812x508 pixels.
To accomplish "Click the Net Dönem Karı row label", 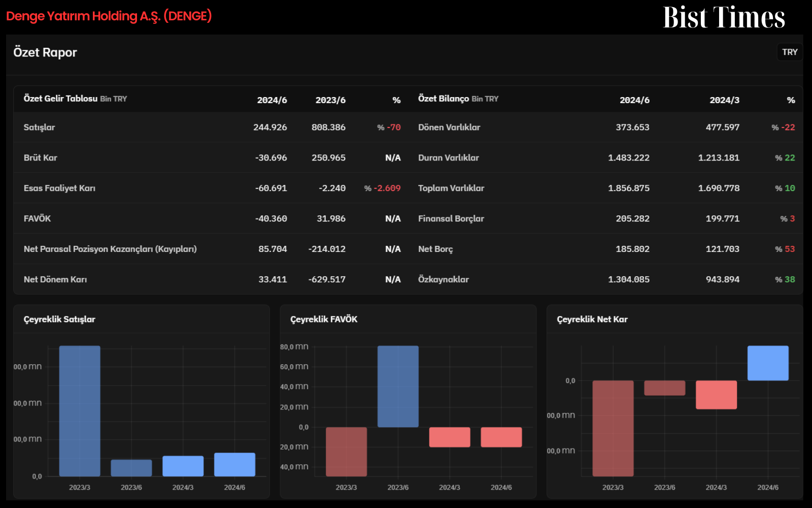I will pyautogui.click(x=55, y=279).
